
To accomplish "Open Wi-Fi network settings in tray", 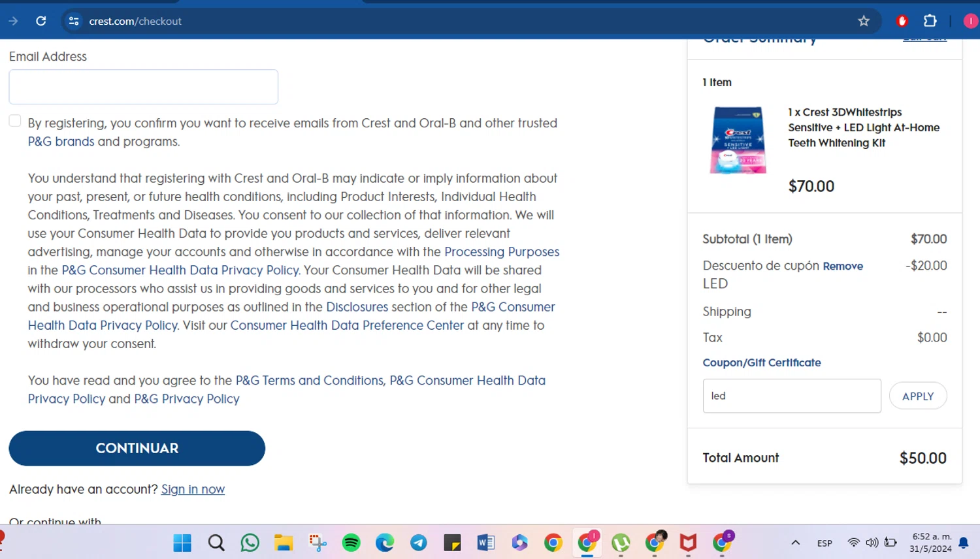I will (x=853, y=543).
